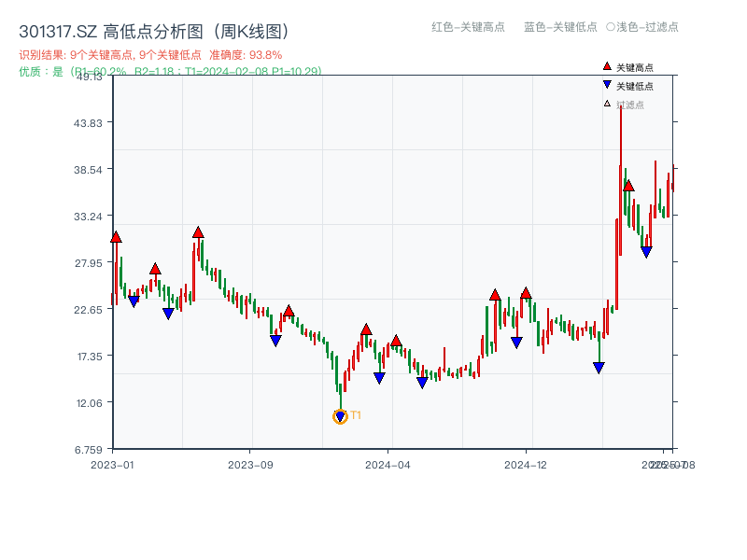Viewport: 747px width, 560px height.
Task: Click the green 优质 result line
Action: (171, 72)
